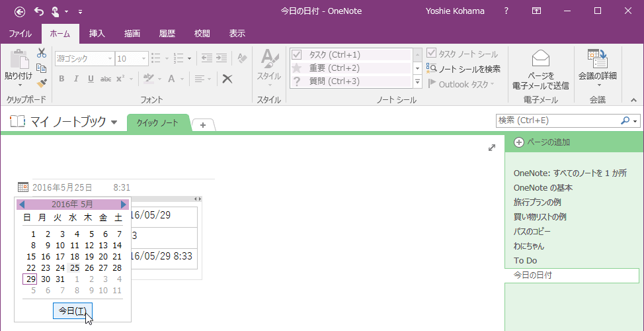
Task: Clear all formatting eraser icon
Action: click(x=242, y=58)
